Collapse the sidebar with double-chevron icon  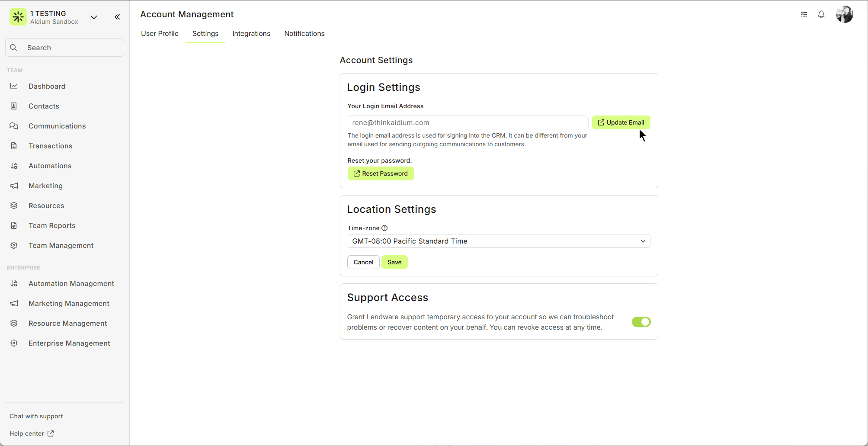click(x=117, y=17)
